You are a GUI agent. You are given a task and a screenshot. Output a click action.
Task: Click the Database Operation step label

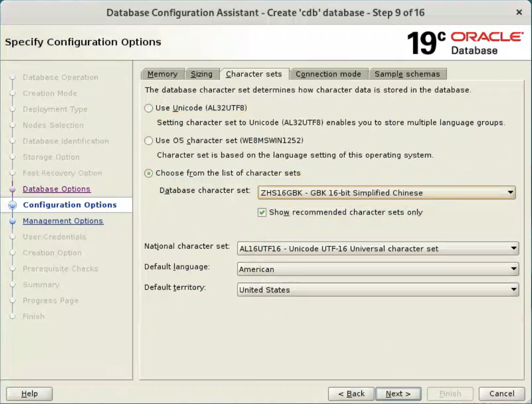point(60,77)
